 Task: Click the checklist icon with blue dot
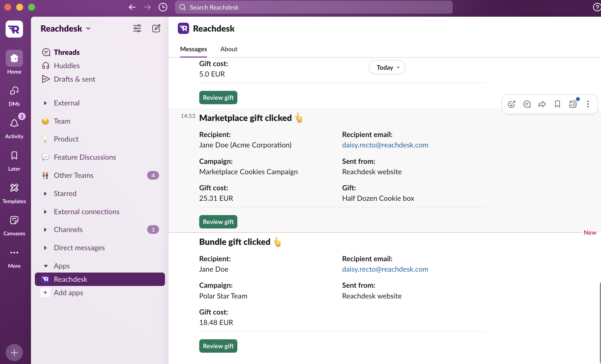click(x=573, y=104)
